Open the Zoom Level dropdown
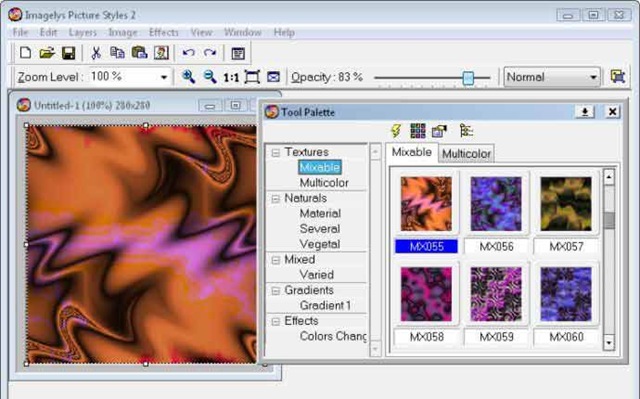 [x=164, y=77]
